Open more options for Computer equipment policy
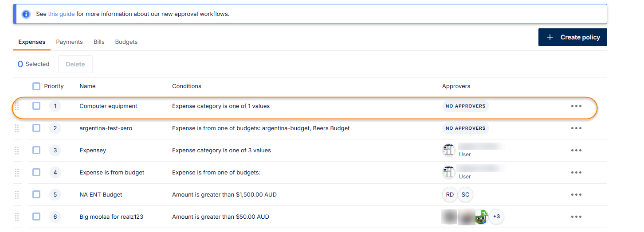The width and height of the screenshot is (644, 232). [x=576, y=106]
